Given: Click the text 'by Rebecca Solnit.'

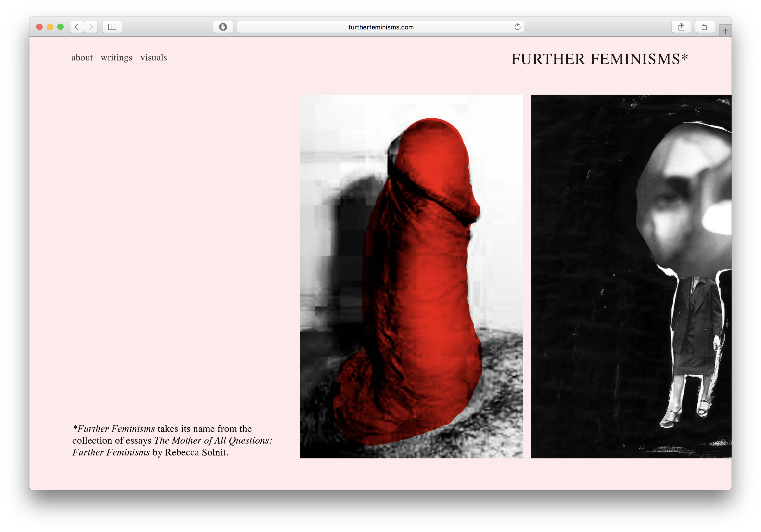Looking at the screenshot, I should (x=191, y=452).
